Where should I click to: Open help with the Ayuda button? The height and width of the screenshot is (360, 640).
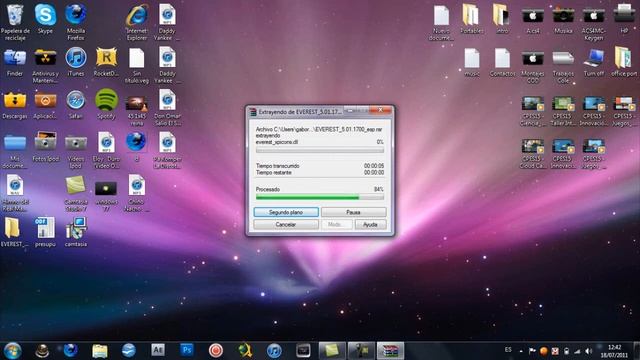pos(370,224)
